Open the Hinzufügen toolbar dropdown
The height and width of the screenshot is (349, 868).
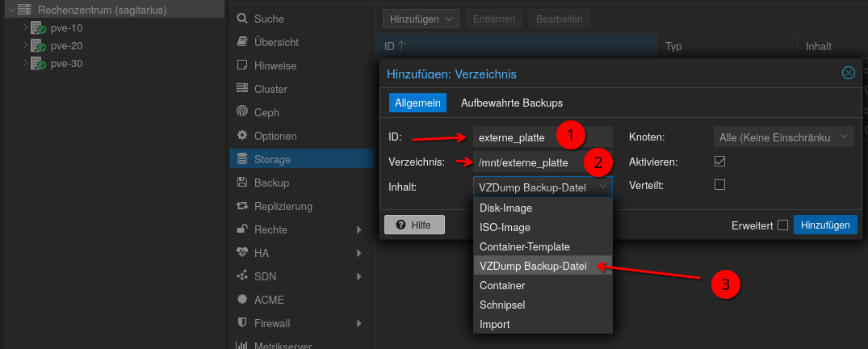click(421, 19)
